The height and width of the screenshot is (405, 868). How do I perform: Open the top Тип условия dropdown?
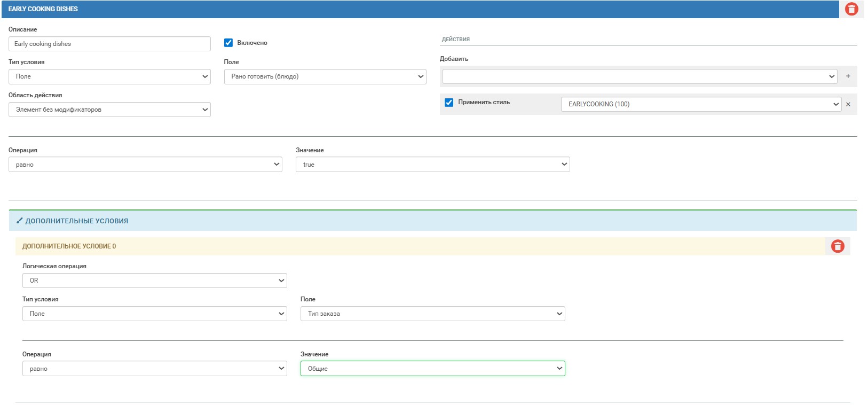click(x=109, y=77)
